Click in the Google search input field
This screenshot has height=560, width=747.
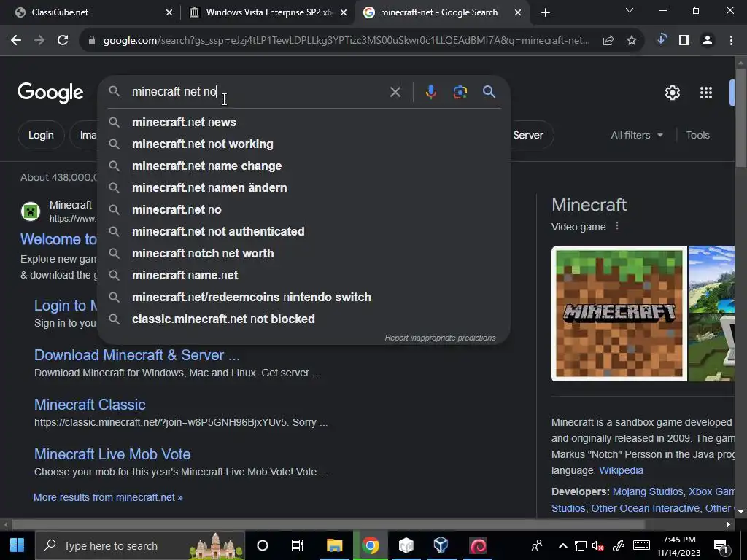coord(258,91)
